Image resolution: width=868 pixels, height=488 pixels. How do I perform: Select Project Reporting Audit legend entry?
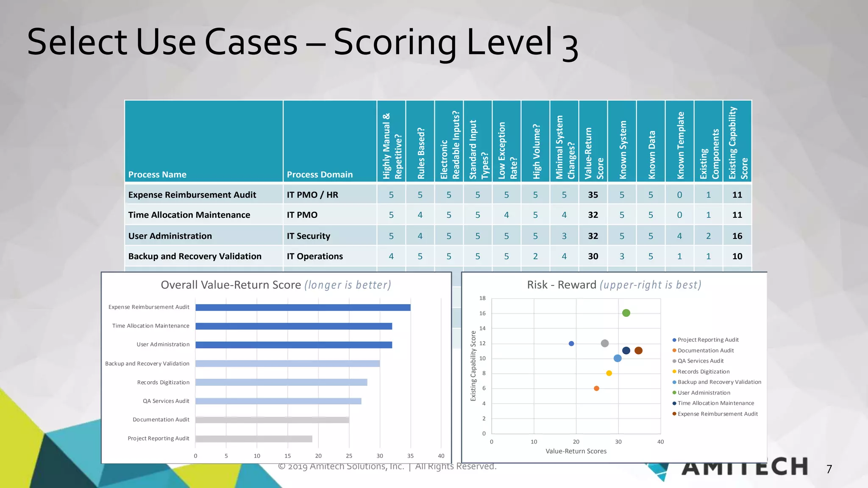[x=708, y=340]
